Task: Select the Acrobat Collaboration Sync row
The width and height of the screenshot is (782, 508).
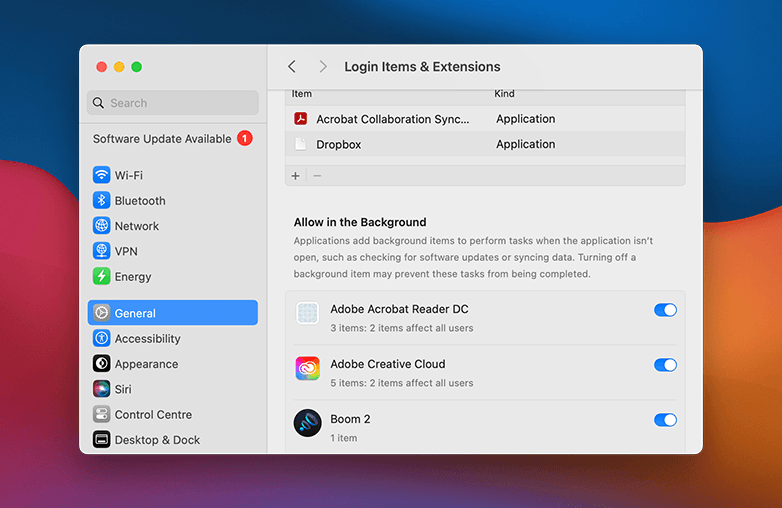Action: tap(485, 119)
